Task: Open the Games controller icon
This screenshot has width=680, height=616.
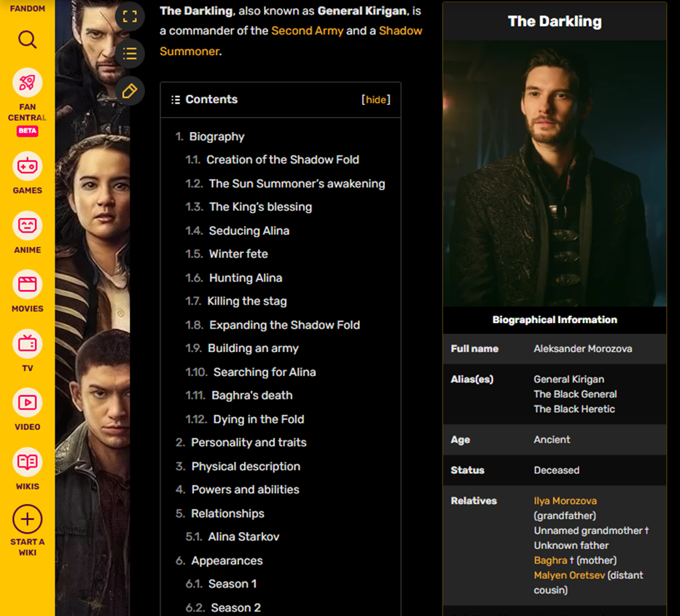Action: pyautogui.click(x=27, y=166)
